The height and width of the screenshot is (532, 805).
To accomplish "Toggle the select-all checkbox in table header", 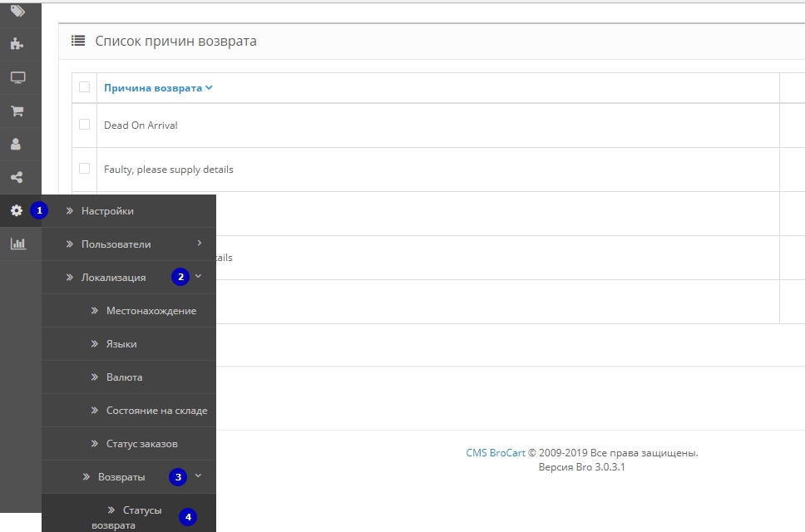I will click(84, 86).
